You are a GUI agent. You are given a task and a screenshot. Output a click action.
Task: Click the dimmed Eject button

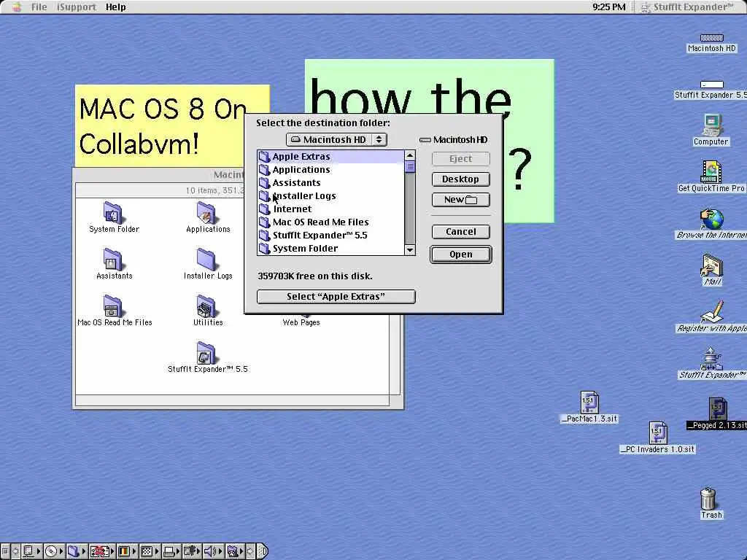tap(461, 158)
